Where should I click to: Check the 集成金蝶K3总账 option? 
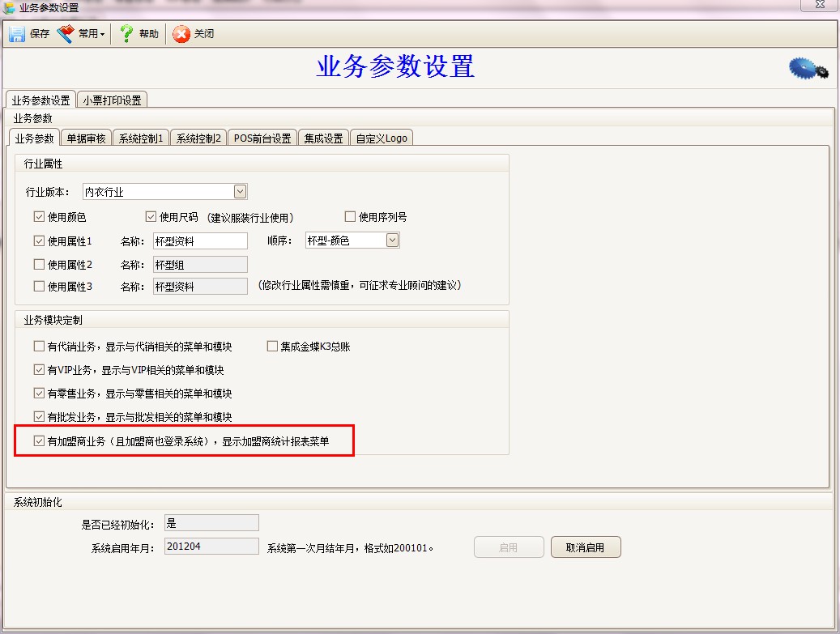pyautogui.click(x=272, y=346)
